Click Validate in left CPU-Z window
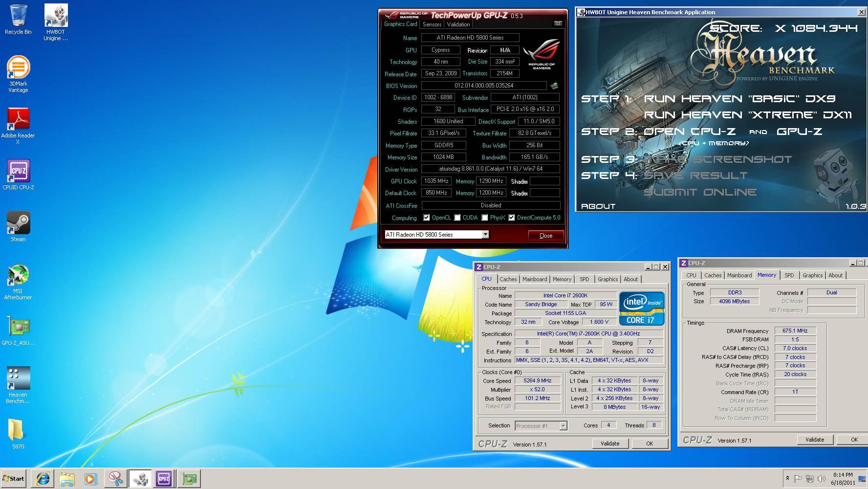This screenshot has height=489, width=868. coord(610,444)
